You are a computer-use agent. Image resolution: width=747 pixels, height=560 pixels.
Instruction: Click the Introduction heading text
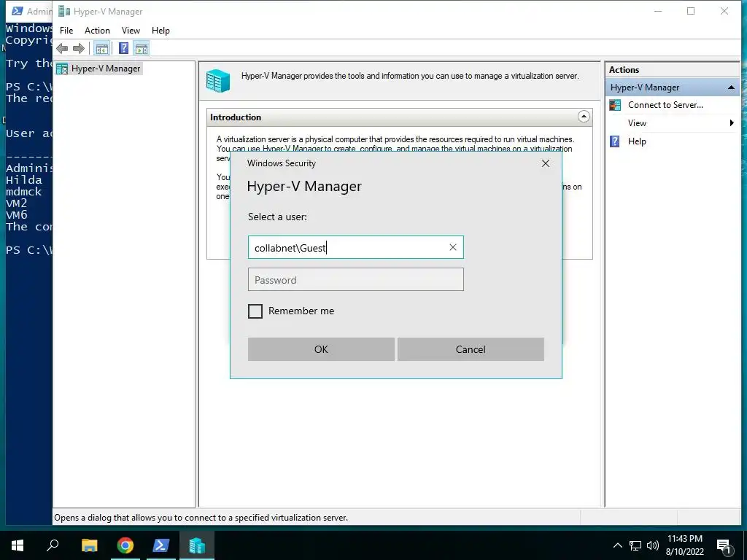point(236,117)
